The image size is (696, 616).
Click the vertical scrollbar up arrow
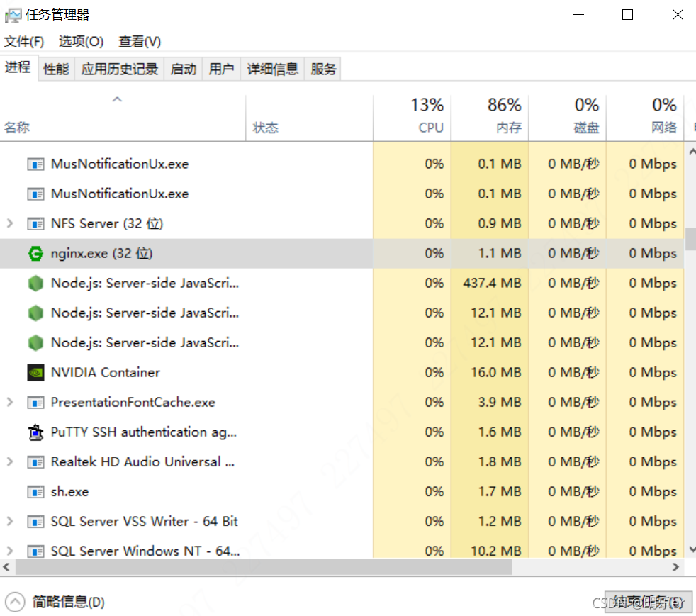(692, 152)
